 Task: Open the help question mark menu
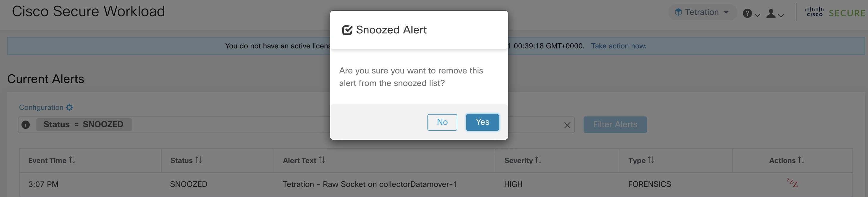751,13
